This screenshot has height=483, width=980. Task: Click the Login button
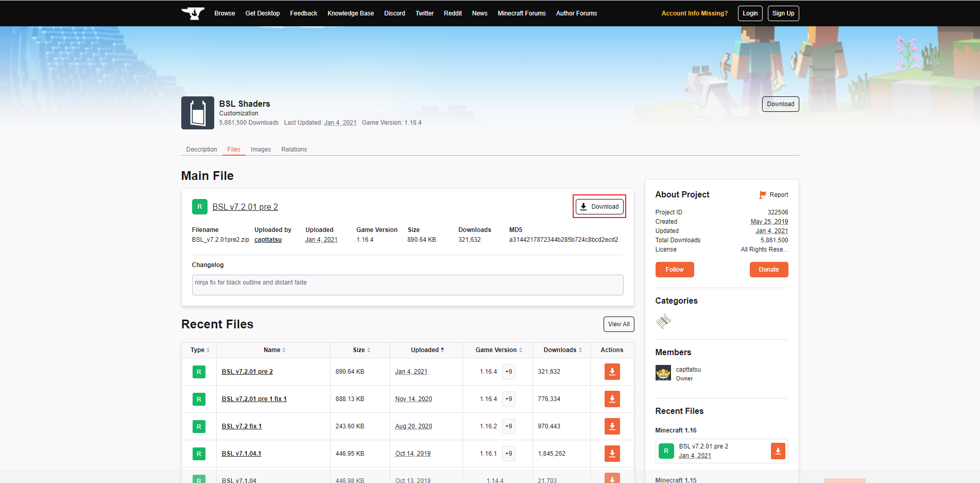click(x=750, y=13)
